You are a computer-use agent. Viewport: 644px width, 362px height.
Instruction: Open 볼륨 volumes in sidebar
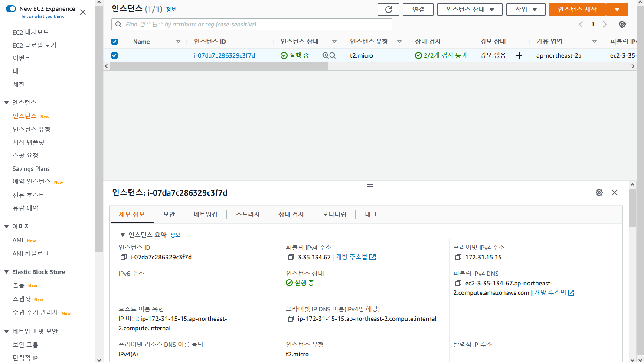click(x=19, y=286)
